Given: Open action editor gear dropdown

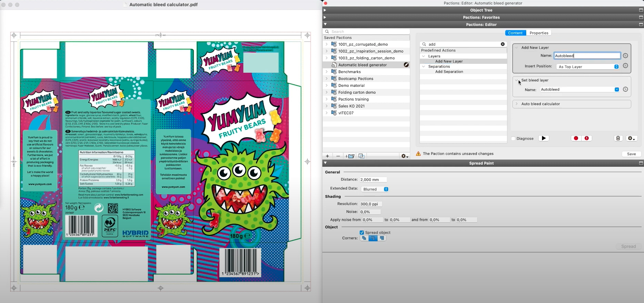Looking at the screenshot, I should click(632, 138).
